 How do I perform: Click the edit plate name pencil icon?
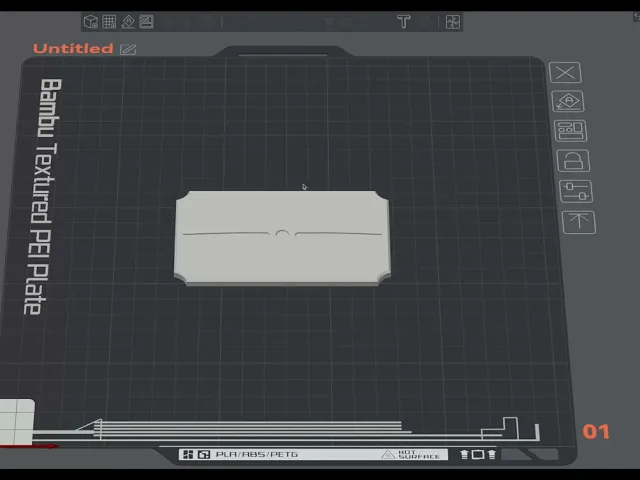(x=128, y=49)
